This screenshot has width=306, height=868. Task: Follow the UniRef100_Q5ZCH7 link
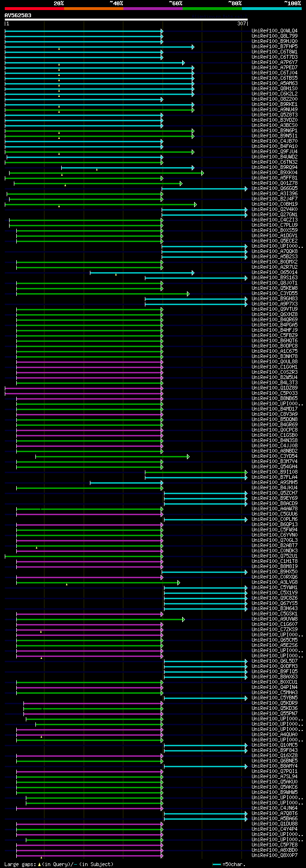click(274, 493)
